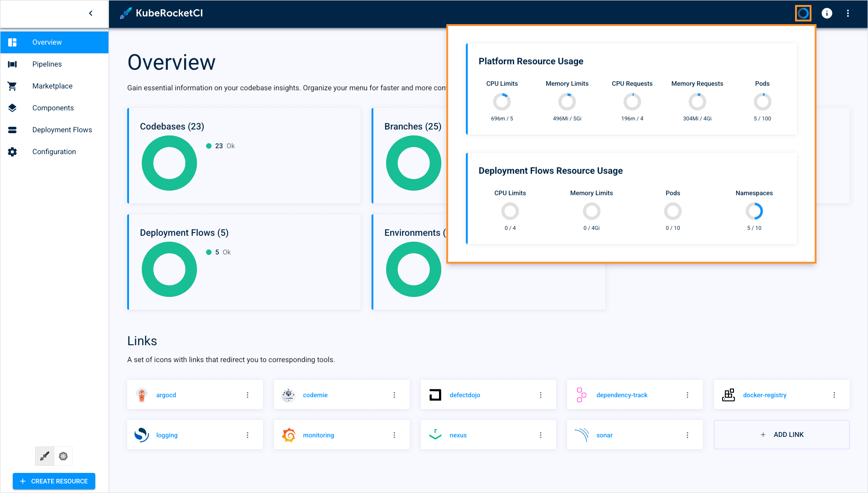Switch to the Kubernetes cluster view toggle
868x493 pixels.
coord(63,456)
